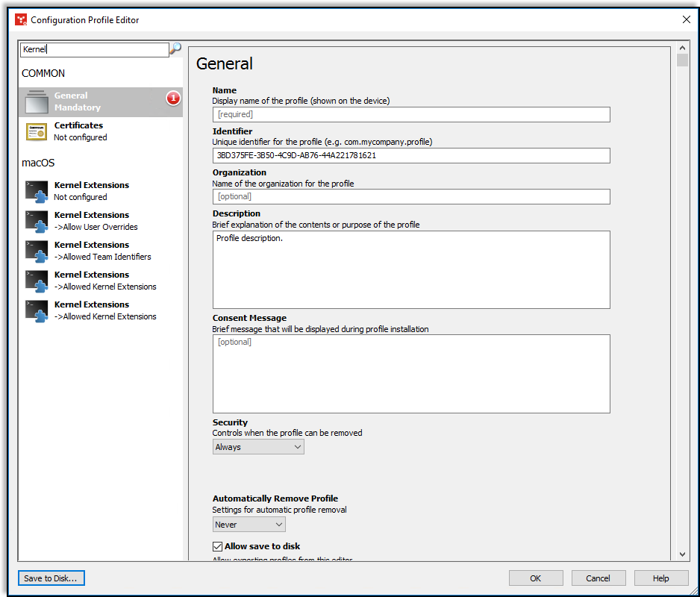This screenshot has height=597, width=700.
Task: Click the Help button
Action: [x=661, y=578]
